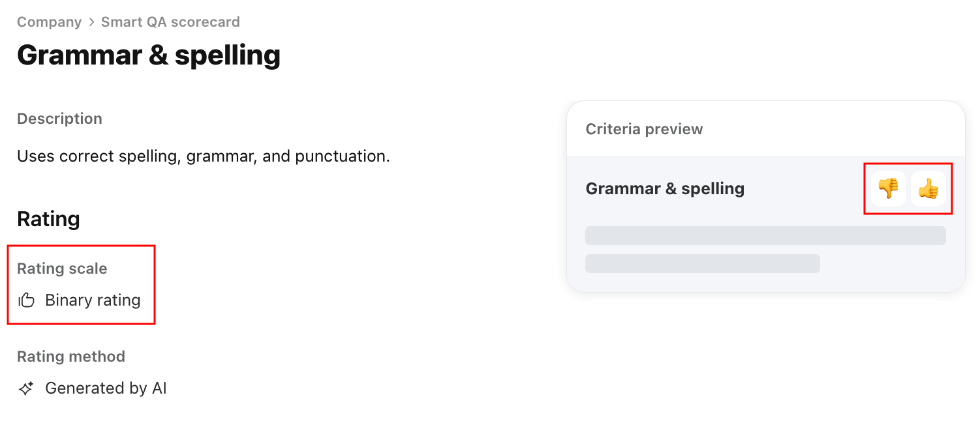980x421 pixels.
Task: Open the Company breadcrumb link
Action: point(49,22)
